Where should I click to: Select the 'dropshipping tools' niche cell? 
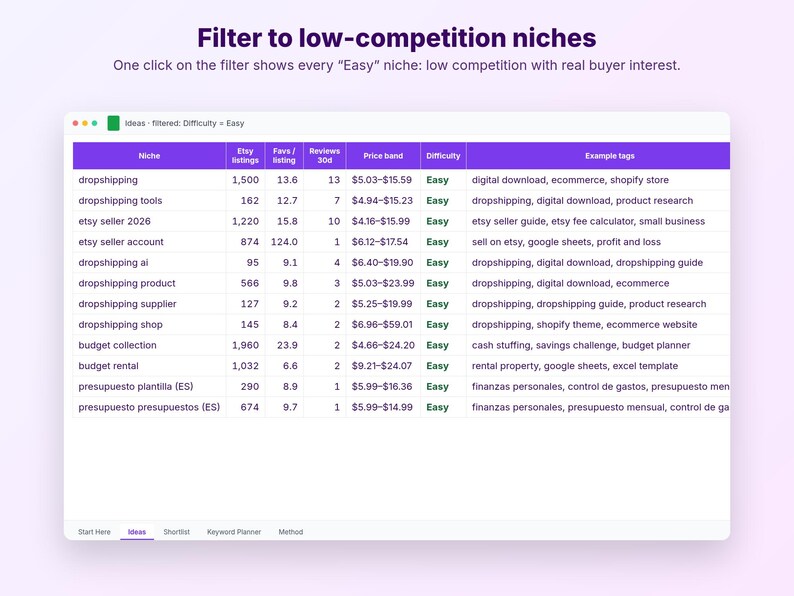(149, 201)
